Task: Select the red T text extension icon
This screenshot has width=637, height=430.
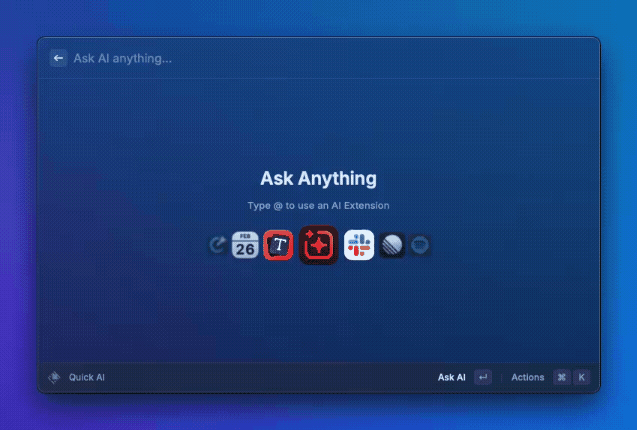Action: (x=279, y=245)
